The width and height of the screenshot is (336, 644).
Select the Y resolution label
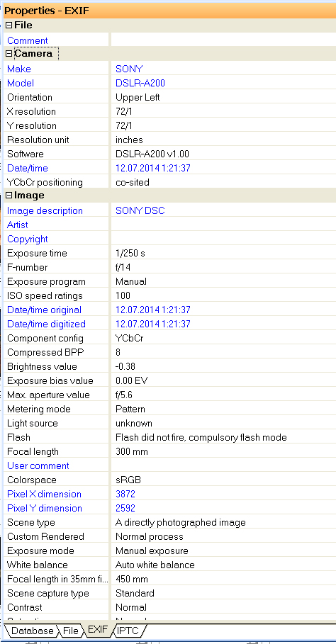(32, 125)
